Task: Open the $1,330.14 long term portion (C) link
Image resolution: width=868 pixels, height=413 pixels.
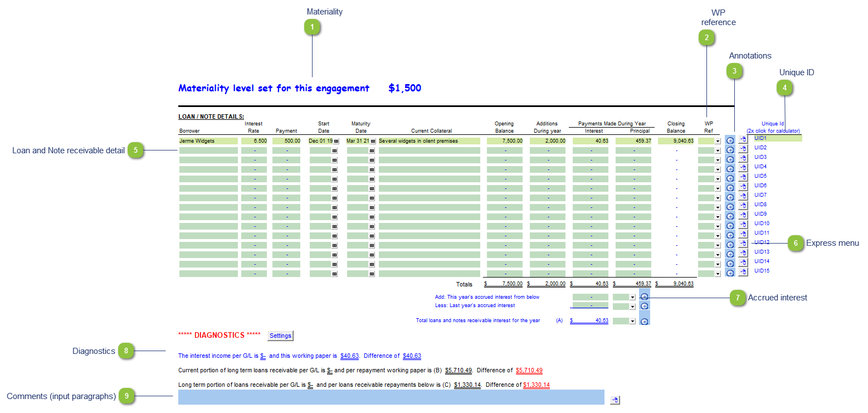Action: 467,385
